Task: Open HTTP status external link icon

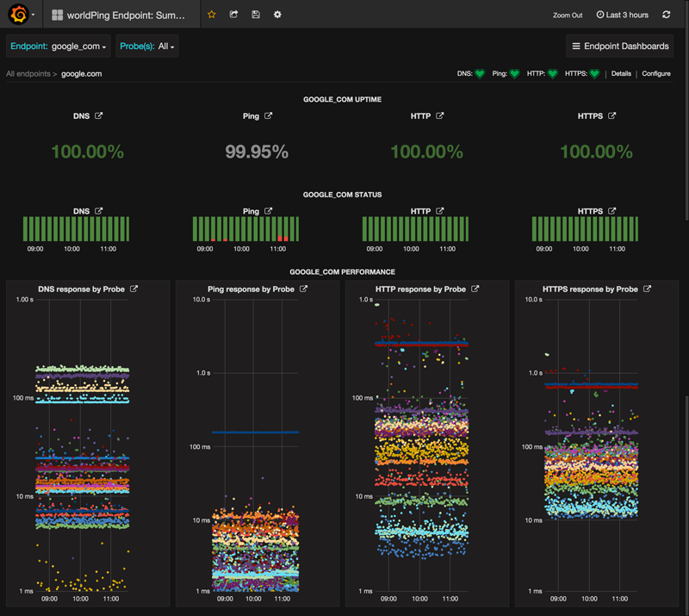Action: point(440,211)
